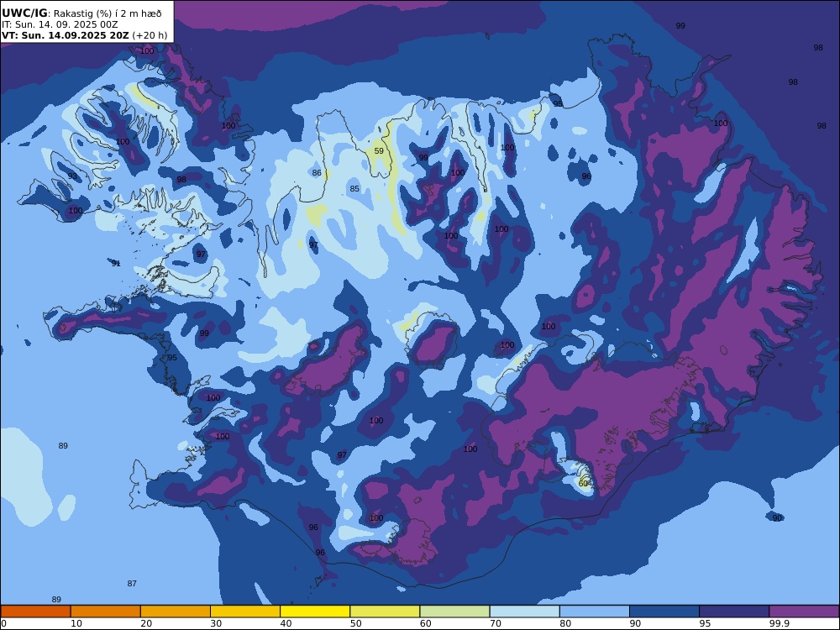Click the '(+20 h)' forecast offset text
Image resolution: width=840 pixels, height=630 pixels.
pyautogui.click(x=150, y=36)
